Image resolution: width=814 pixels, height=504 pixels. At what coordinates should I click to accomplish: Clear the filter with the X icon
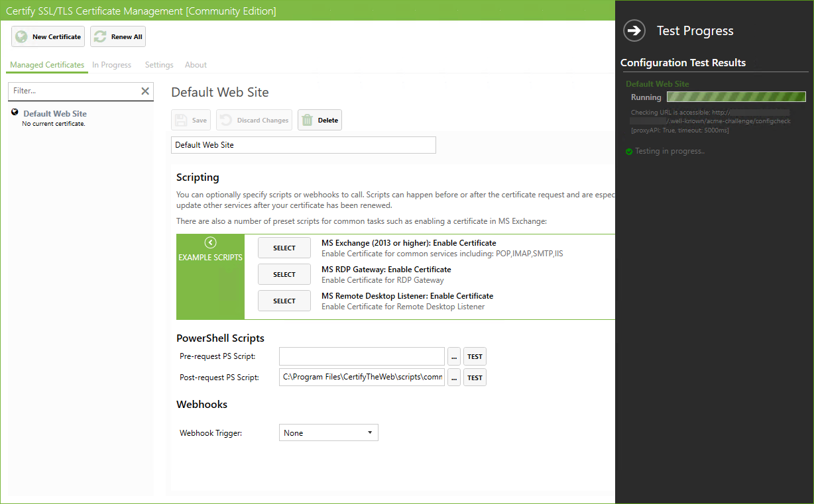pos(145,91)
